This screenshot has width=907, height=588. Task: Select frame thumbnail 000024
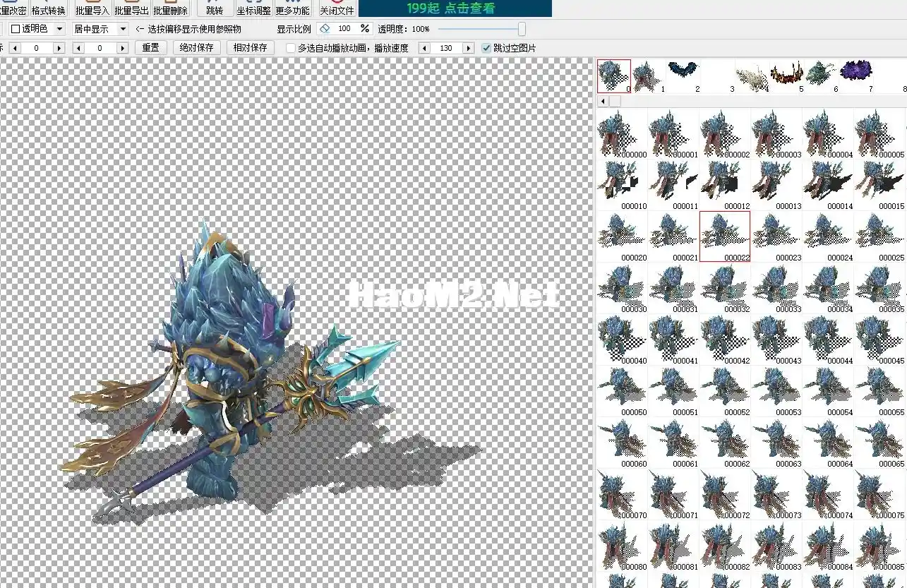click(828, 236)
